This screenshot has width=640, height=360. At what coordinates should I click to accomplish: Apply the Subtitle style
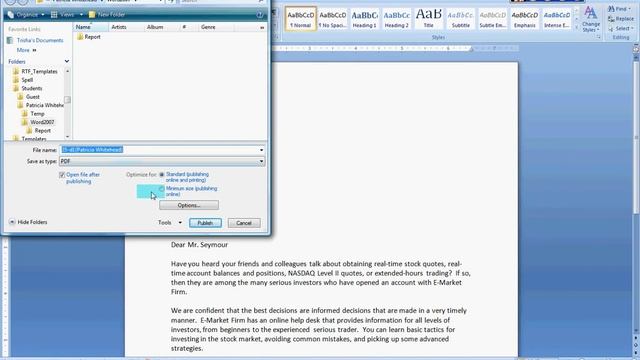[460, 19]
